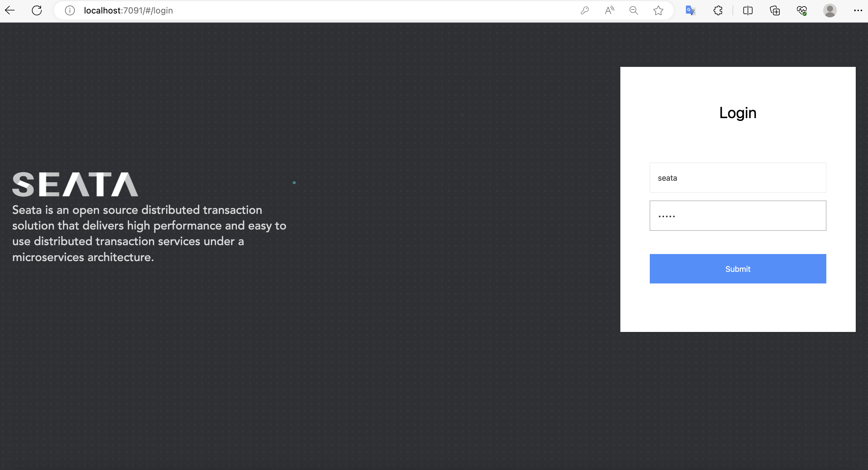Click the SEATA logo

tap(75, 184)
